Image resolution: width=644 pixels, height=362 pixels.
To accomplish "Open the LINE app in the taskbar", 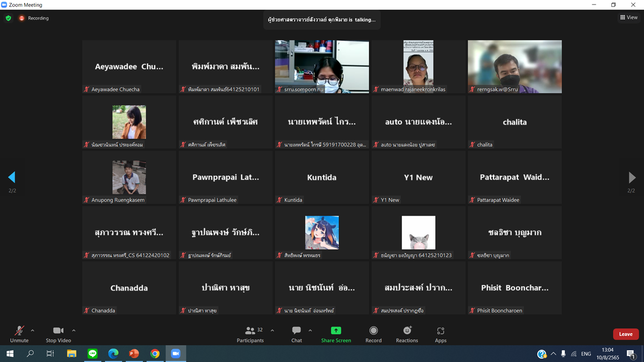I will [93, 354].
